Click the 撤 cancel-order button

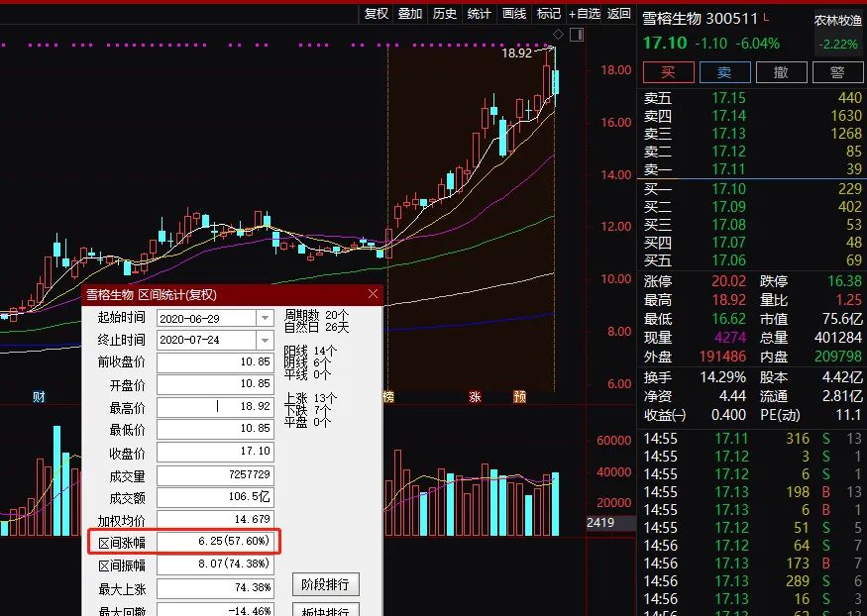(781, 72)
